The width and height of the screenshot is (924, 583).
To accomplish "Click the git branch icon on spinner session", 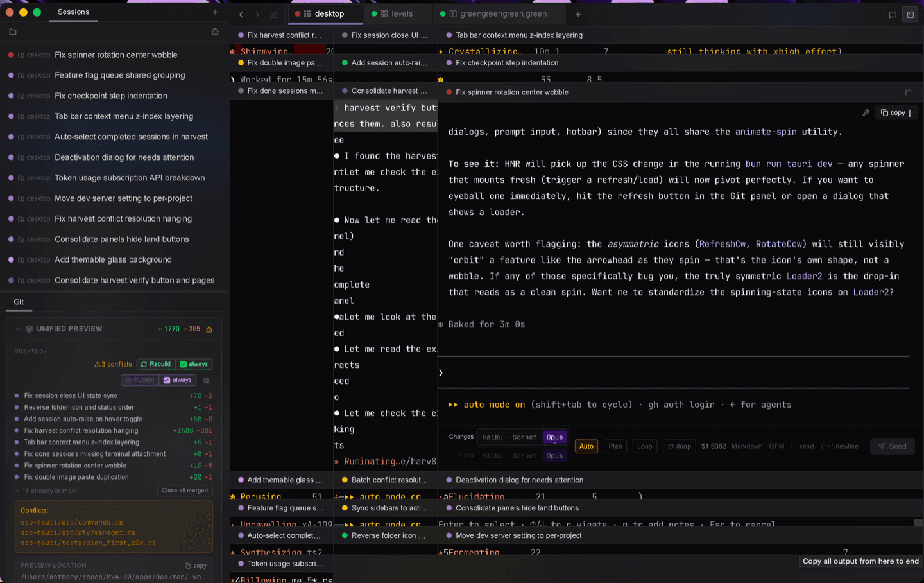I will (x=907, y=92).
